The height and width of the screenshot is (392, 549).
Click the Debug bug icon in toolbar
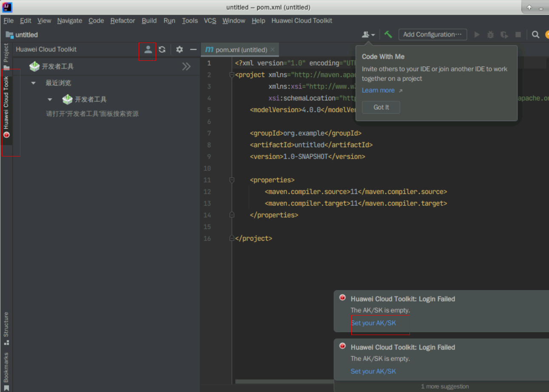[490, 34]
